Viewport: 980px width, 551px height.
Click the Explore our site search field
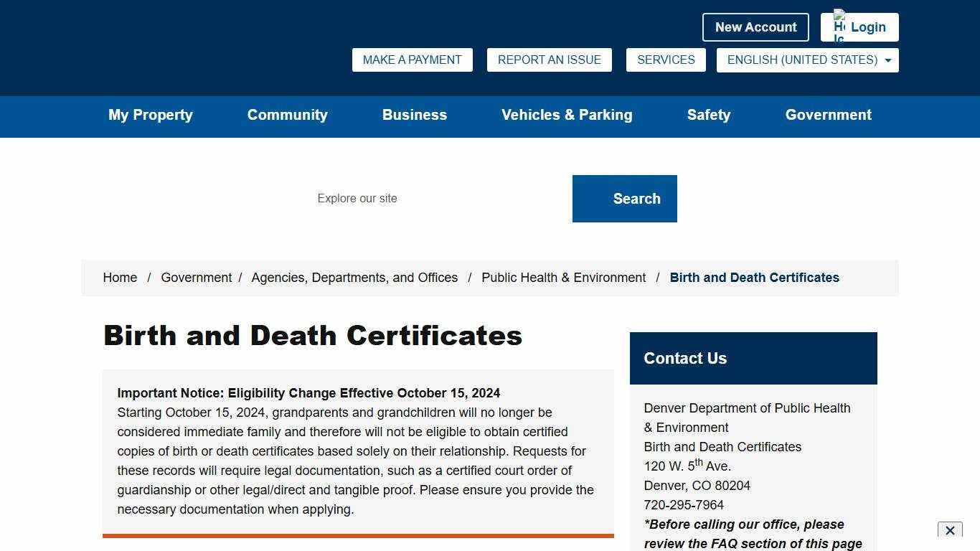click(402, 198)
